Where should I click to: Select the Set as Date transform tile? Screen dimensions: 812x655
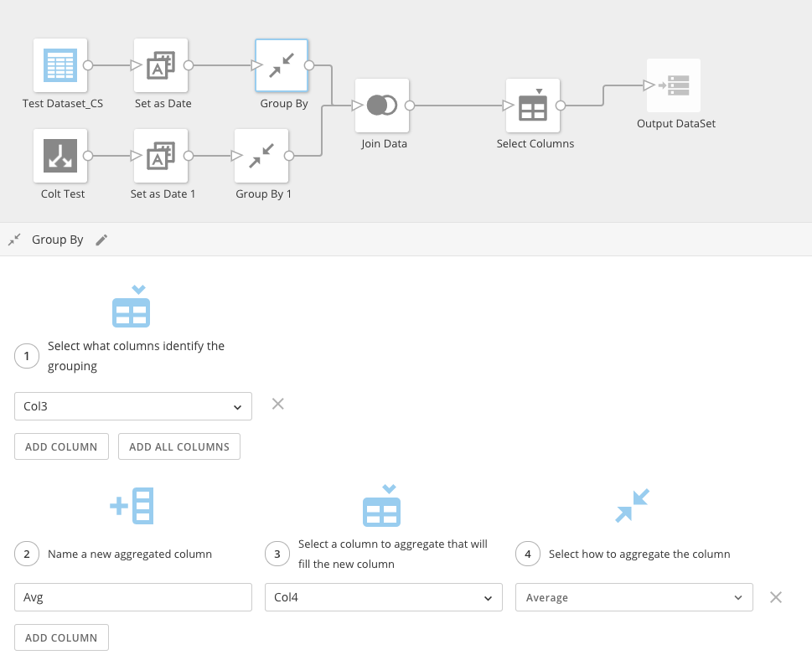click(x=160, y=65)
